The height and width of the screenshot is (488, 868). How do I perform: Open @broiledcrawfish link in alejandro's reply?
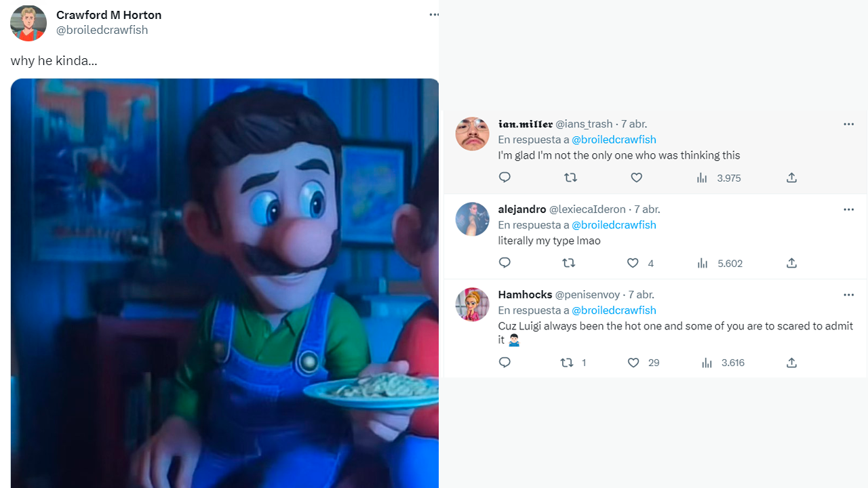(x=614, y=225)
